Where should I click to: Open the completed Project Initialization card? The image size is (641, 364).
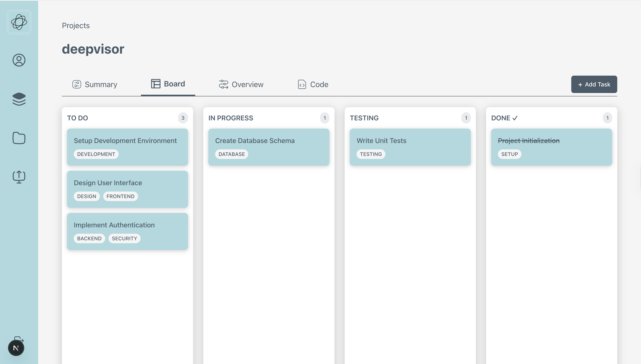[x=551, y=147]
